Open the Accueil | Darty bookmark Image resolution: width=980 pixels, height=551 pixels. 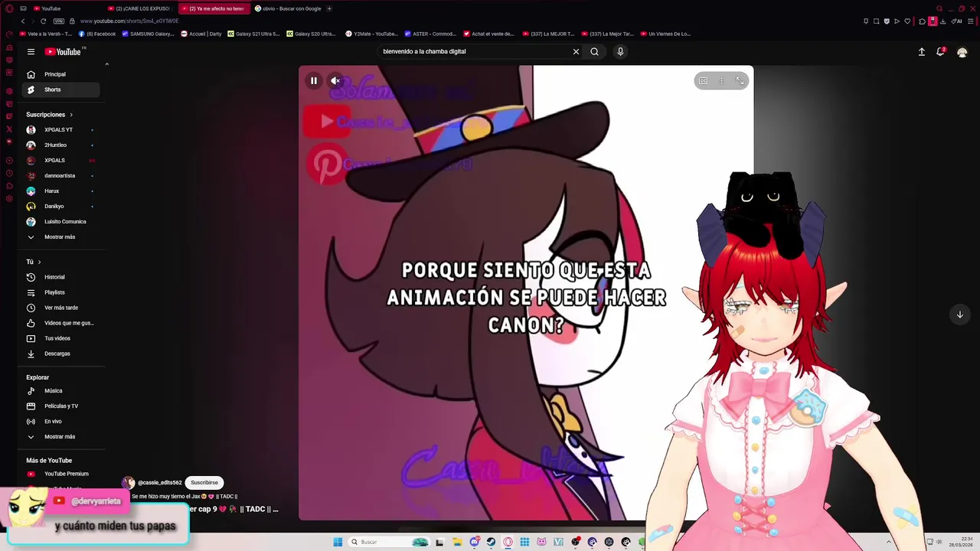201,34
